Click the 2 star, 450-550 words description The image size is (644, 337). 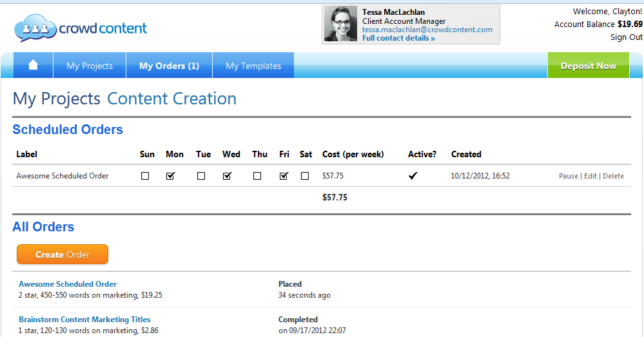click(x=90, y=295)
